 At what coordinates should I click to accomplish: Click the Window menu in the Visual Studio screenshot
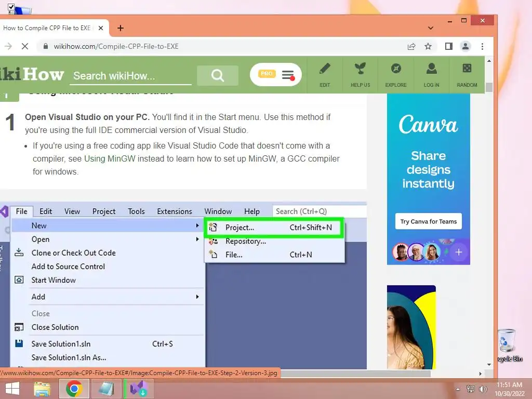click(218, 211)
